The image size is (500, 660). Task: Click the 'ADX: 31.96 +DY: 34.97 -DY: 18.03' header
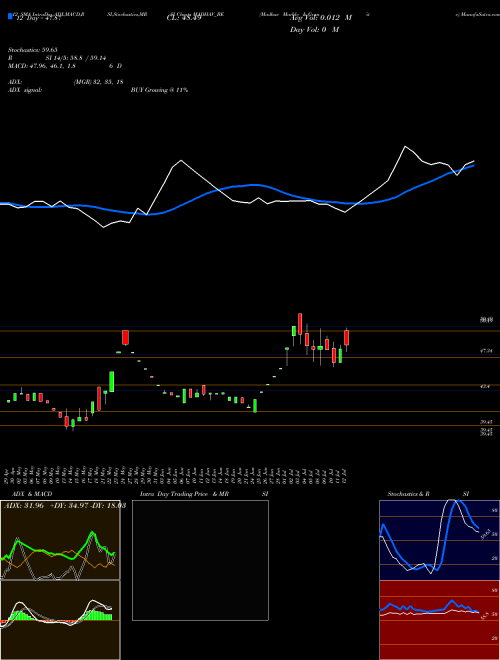(x=65, y=506)
